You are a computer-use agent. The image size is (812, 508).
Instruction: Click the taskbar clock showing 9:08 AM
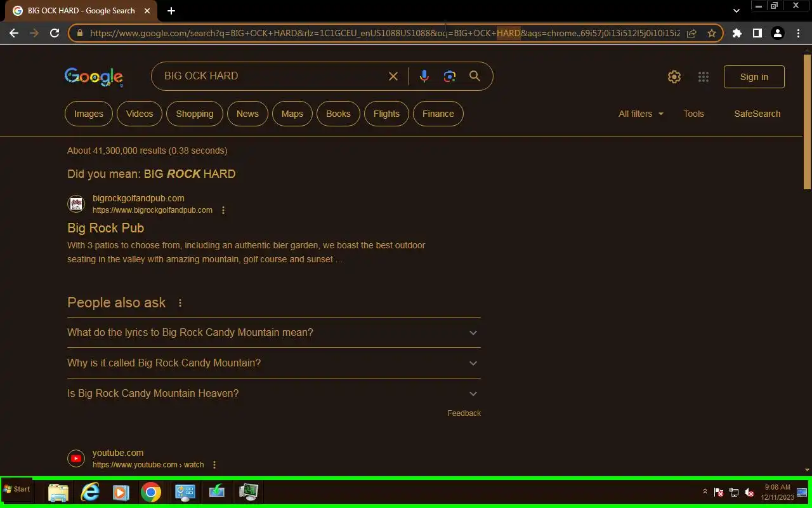tap(777, 492)
